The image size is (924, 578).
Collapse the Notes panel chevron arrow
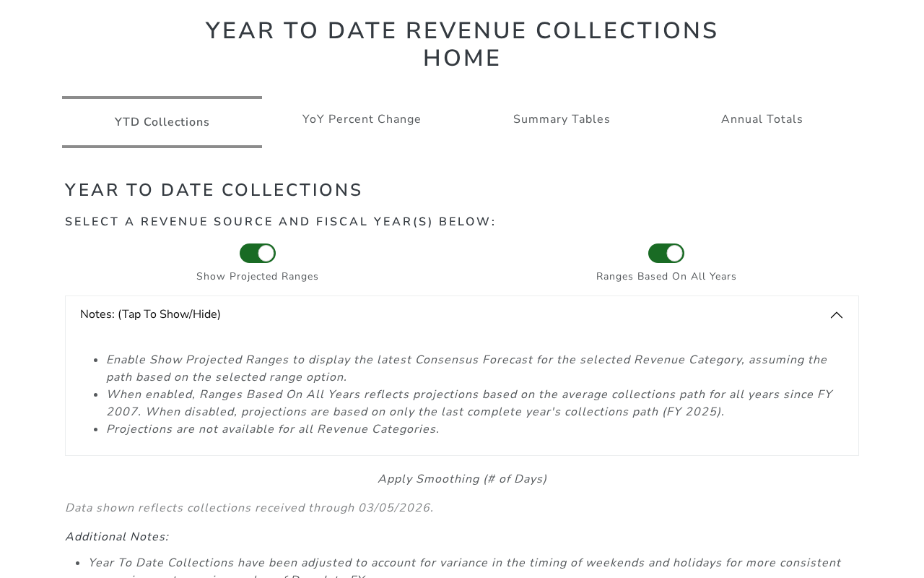point(837,315)
